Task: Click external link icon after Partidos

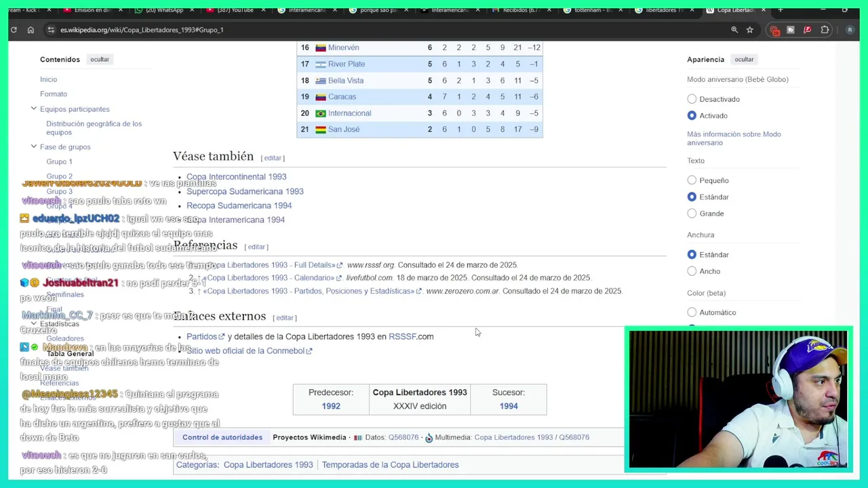Action: click(x=221, y=337)
